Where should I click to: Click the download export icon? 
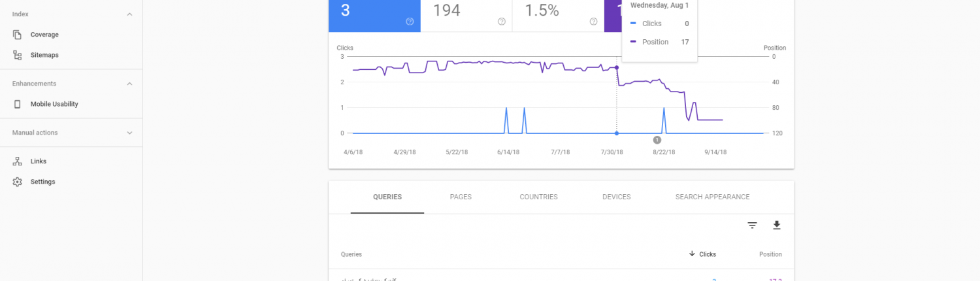(776, 225)
